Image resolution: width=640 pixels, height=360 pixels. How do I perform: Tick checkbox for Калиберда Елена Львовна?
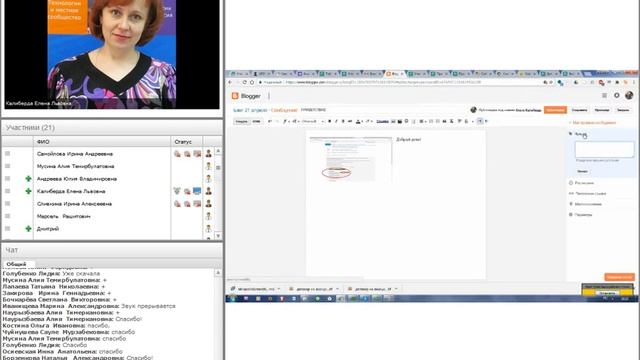pyautogui.click(x=7, y=191)
